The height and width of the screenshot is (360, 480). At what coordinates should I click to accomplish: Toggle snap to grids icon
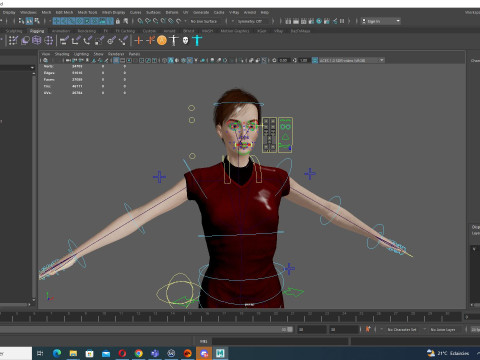(140, 21)
